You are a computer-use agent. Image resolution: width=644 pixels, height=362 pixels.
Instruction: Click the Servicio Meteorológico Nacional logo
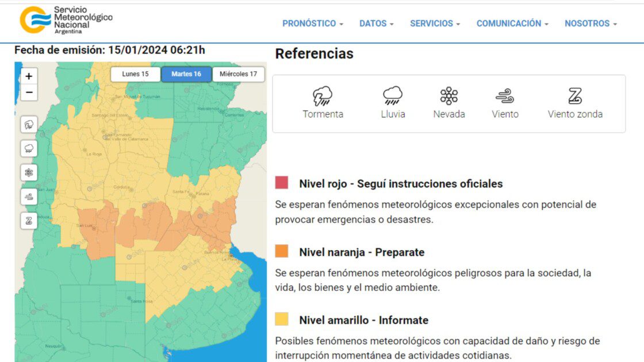tap(63, 18)
